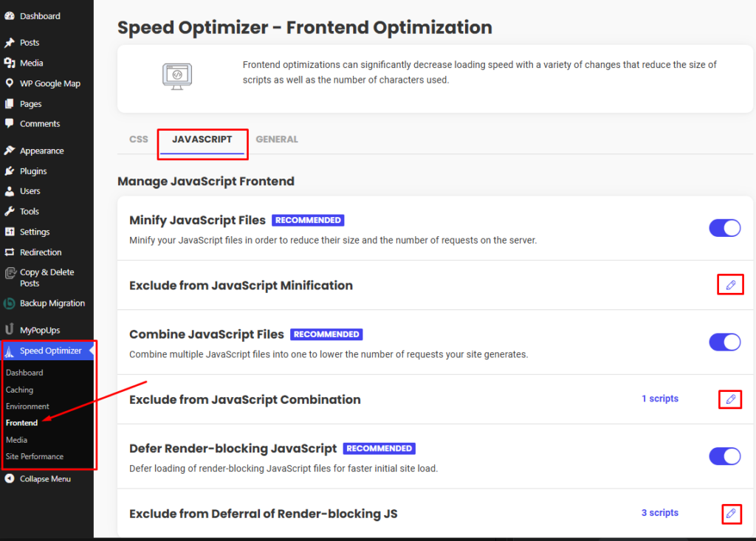
Task: Open the 1 scripts link
Action: click(x=659, y=399)
